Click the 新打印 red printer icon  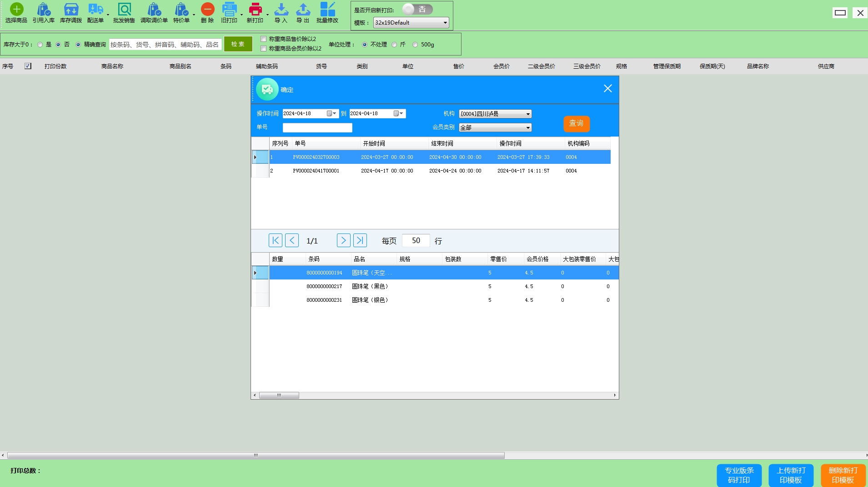255,10
